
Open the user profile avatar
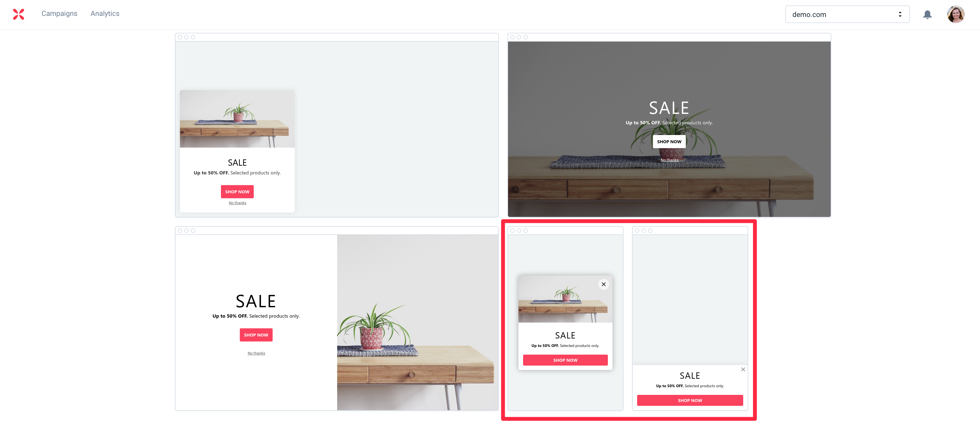pos(955,15)
